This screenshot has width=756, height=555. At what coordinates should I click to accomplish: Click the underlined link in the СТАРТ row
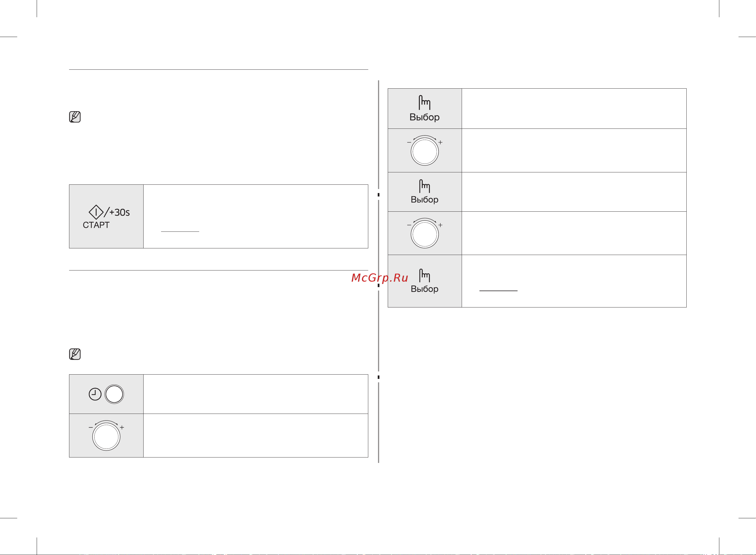pyautogui.click(x=180, y=231)
